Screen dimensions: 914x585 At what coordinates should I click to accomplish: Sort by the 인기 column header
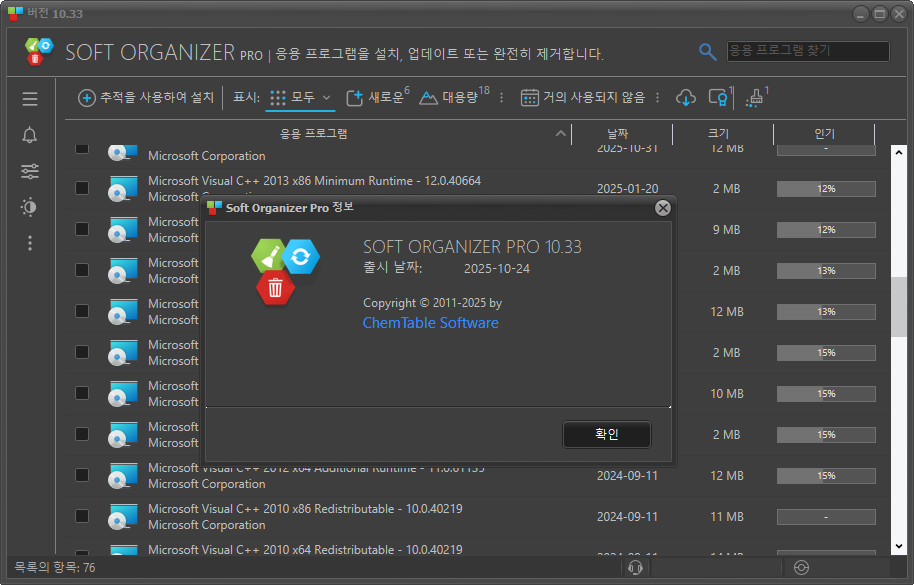[x=824, y=133]
